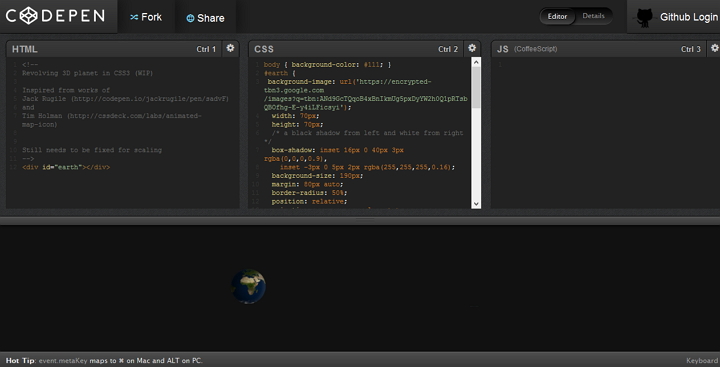Click the #earth selector line
Screen dimensions: 720x367
(x=280, y=73)
